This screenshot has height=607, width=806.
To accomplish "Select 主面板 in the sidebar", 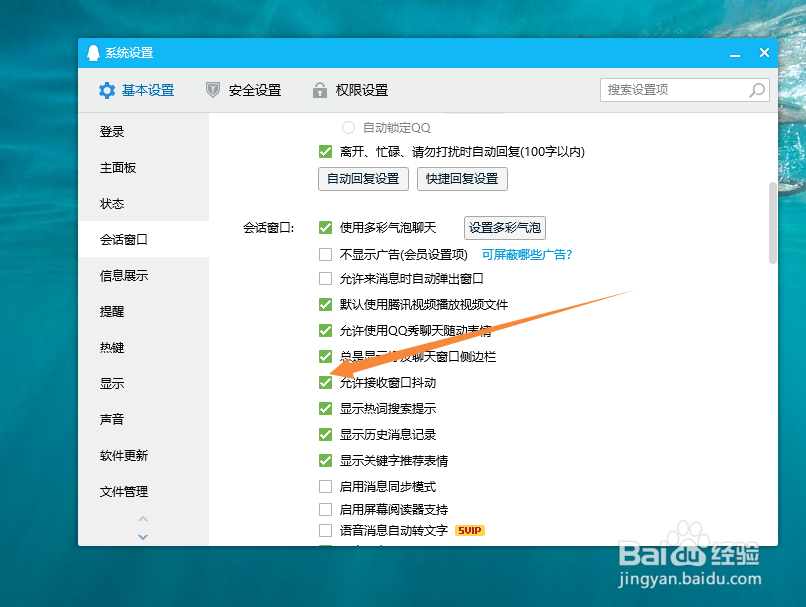I will tap(143, 168).
